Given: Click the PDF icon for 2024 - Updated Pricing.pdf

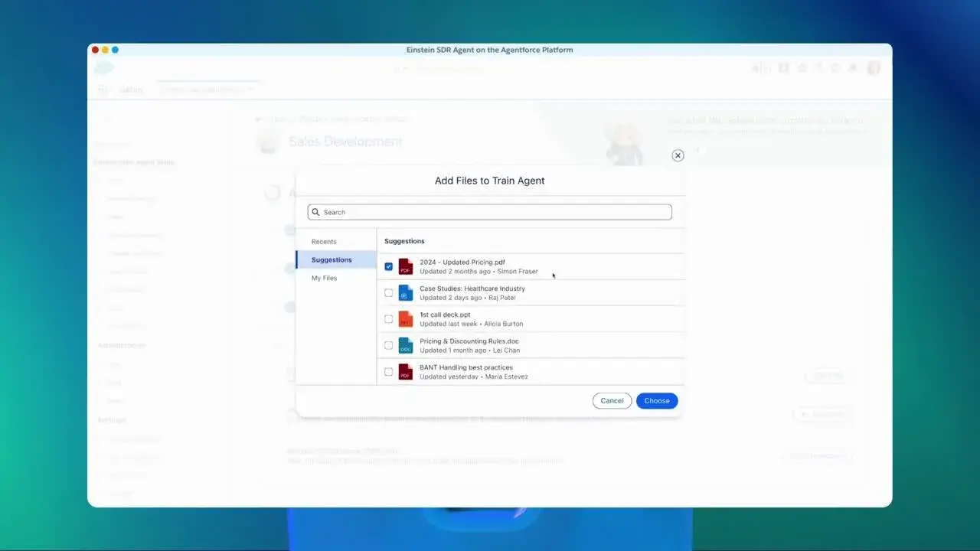Looking at the screenshot, I should [x=405, y=266].
